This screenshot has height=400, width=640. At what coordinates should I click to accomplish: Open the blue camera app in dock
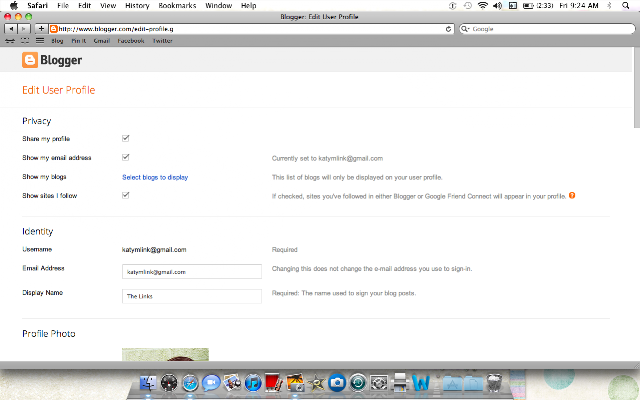pos(337,383)
